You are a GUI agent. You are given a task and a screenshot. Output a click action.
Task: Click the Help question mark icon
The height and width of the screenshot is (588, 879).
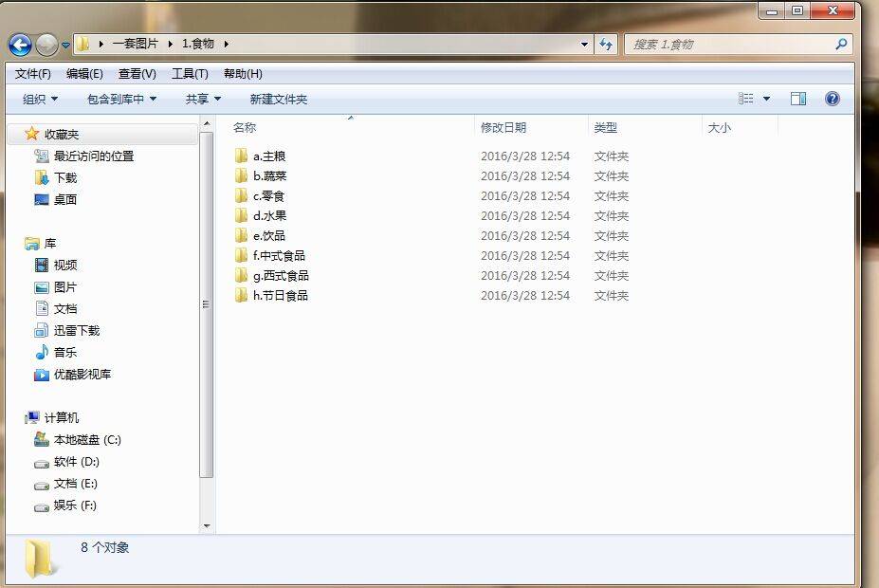(832, 99)
